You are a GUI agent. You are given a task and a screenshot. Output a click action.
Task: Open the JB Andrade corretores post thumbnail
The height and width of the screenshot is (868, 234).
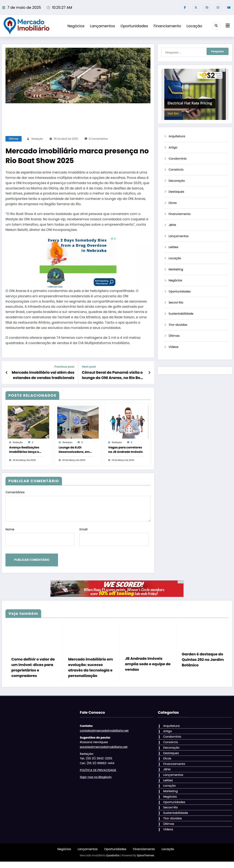(127, 422)
